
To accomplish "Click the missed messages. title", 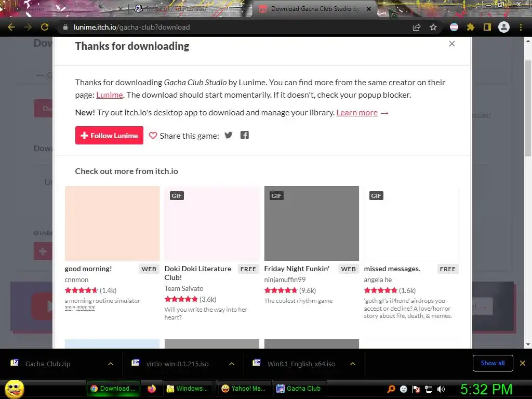I will coord(392,269).
